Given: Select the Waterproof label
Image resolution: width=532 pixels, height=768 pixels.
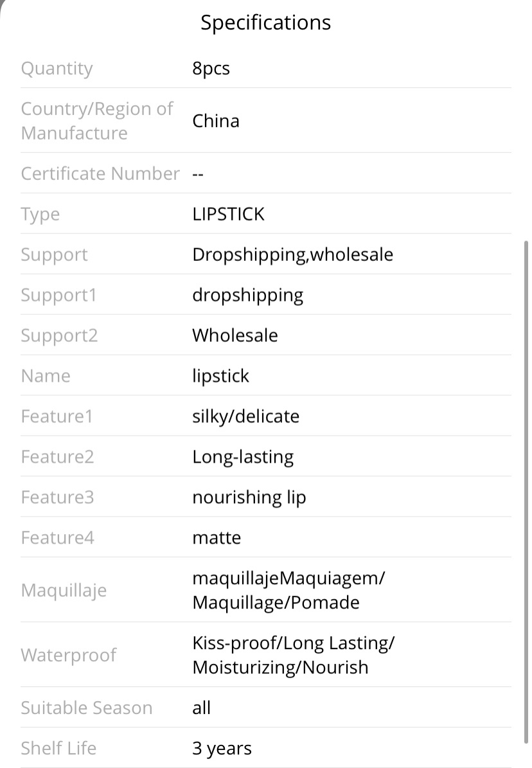Looking at the screenshot, I should (x=69, y=656).
